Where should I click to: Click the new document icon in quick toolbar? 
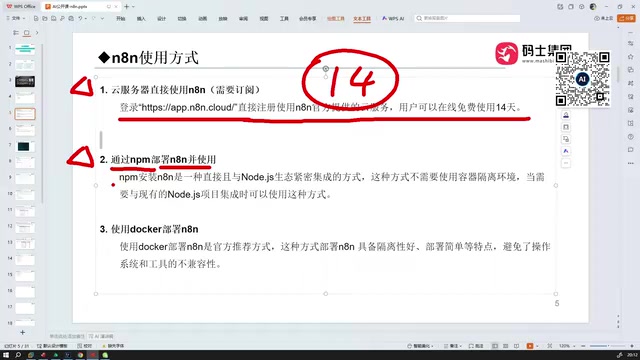coord(36,18)
